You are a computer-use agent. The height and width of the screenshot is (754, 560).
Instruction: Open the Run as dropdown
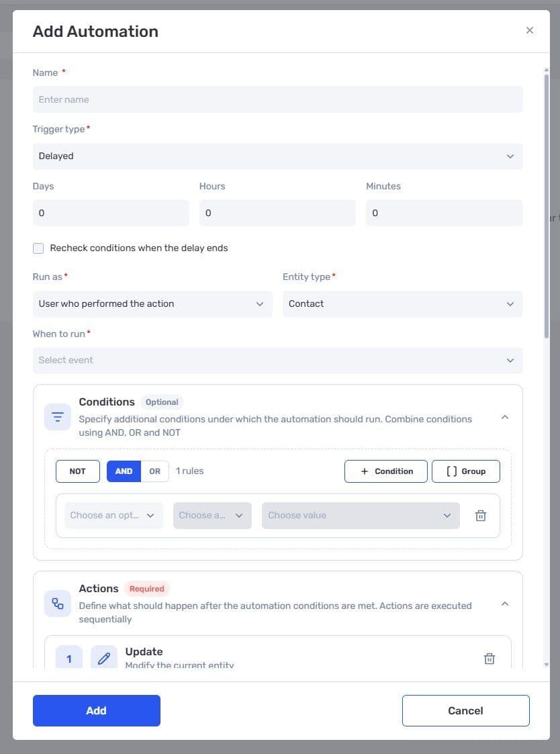pyautogui.click(x=152, y=304)
